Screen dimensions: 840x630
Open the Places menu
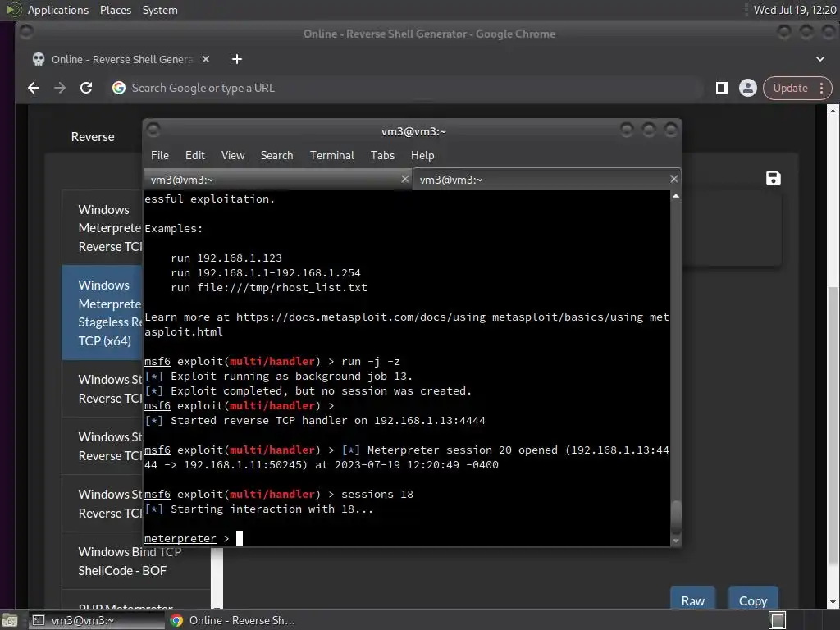click(115, 10)
